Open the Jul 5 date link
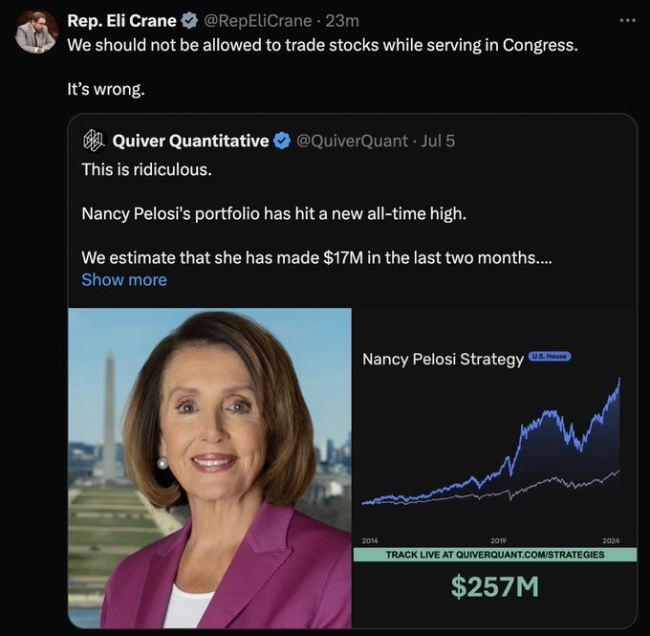 tap(437, 141)
